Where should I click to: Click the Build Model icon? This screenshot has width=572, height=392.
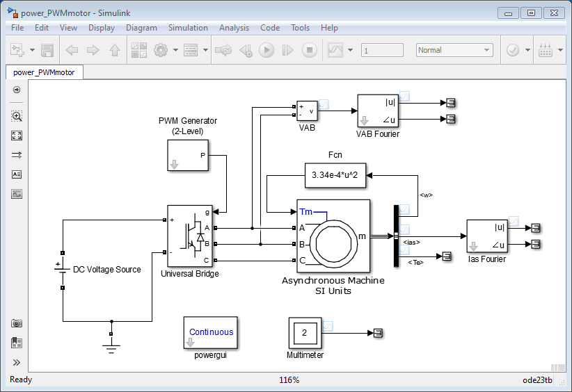click(546, 50)
